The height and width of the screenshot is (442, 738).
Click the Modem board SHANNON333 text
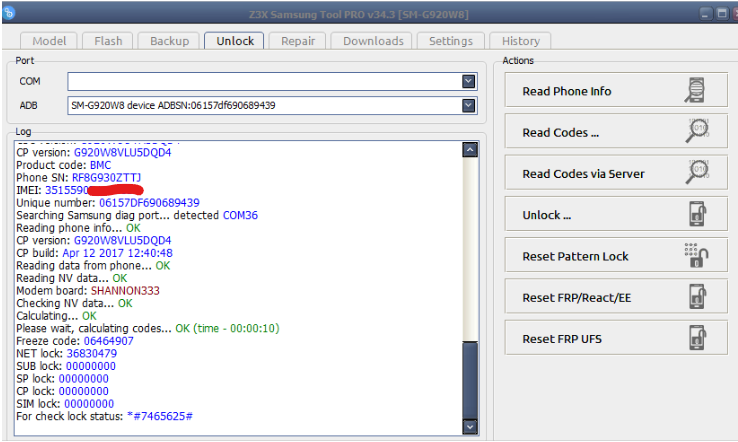[125, 290]
